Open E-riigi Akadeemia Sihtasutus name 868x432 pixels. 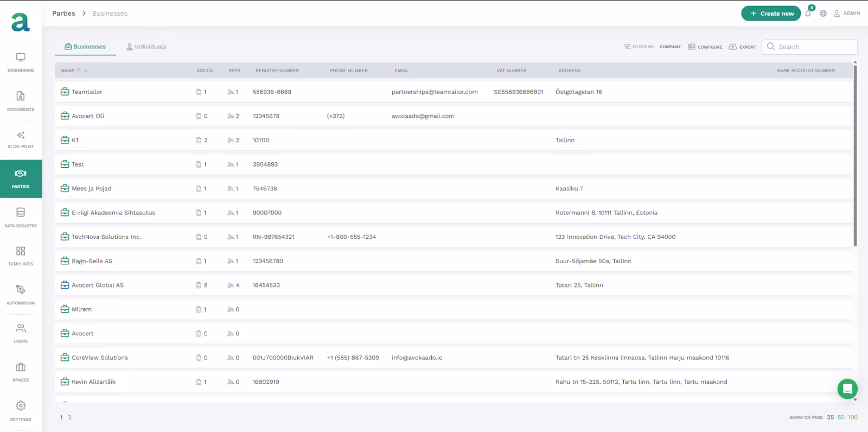(113, 213)
